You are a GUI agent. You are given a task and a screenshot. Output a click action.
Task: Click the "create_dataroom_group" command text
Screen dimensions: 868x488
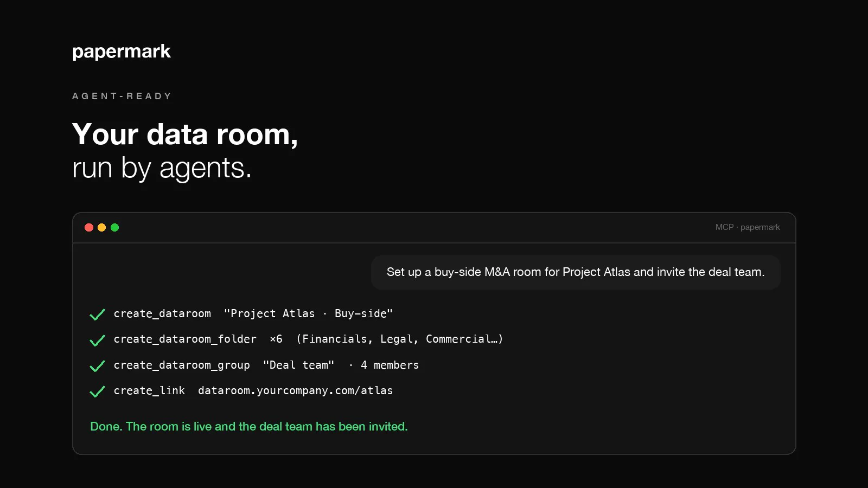pyautogui.click(x=182, y=365)
